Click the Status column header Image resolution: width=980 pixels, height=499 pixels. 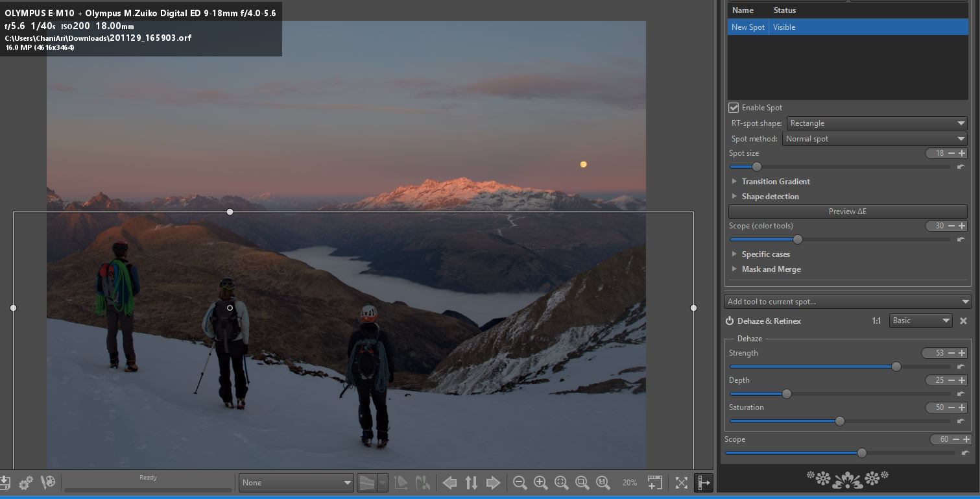click(784, 10)
